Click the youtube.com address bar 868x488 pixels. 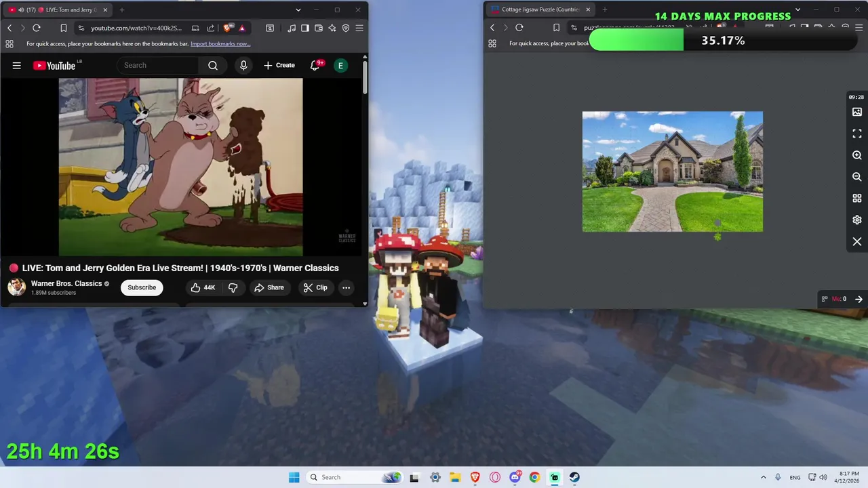(136, 28)
